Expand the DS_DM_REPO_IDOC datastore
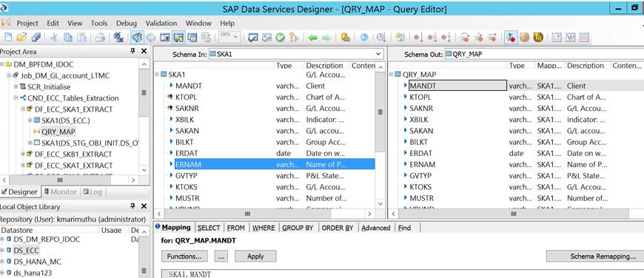644x278 pixels. point(2,239)
